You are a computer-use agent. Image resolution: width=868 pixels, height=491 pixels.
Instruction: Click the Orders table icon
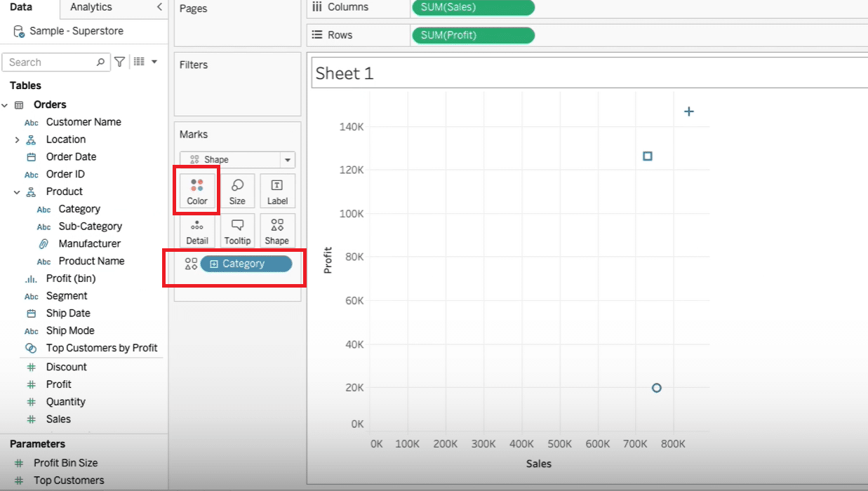click(x=19, y=105)
